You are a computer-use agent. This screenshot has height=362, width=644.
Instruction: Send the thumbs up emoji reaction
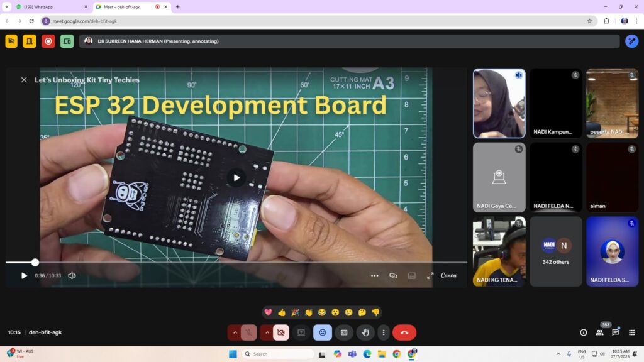282,312
